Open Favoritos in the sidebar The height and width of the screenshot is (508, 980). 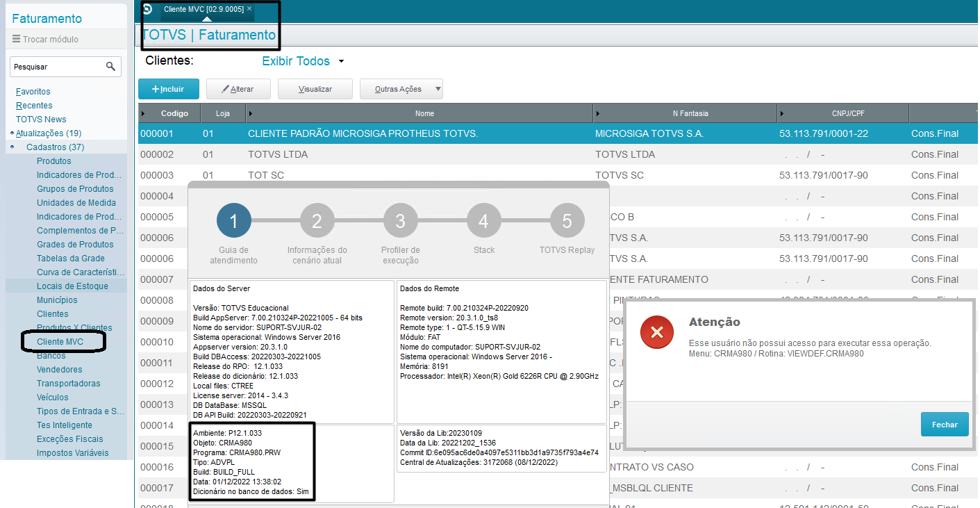pyautogui.click(x=33, y=92)
